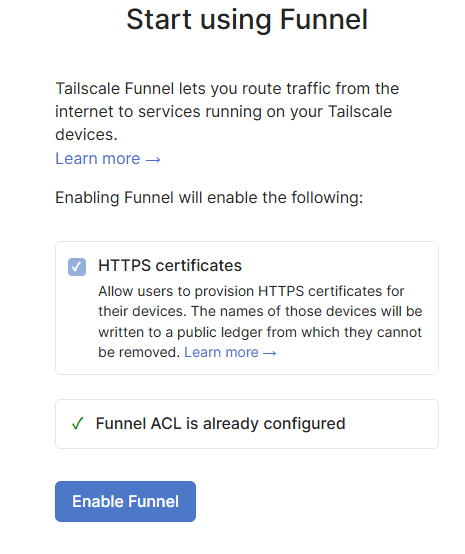Viewport: 465px width, 554px height.
Task: Select the Funnel ACL status card
Action: (247, 424)
